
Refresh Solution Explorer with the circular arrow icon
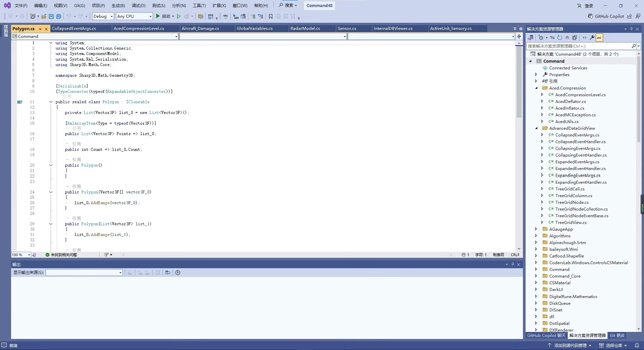(x=560, y=38)
